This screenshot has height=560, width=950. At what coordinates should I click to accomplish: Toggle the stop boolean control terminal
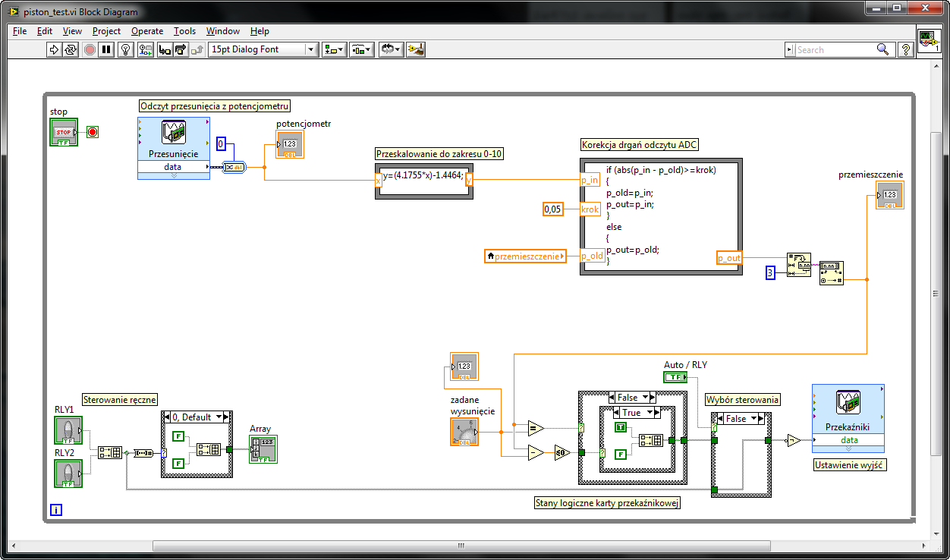coord(64,132)
